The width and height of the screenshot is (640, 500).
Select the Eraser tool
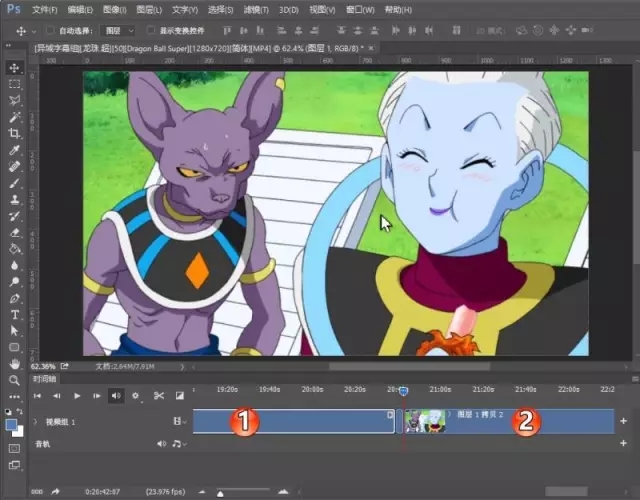tap(14, 233)
